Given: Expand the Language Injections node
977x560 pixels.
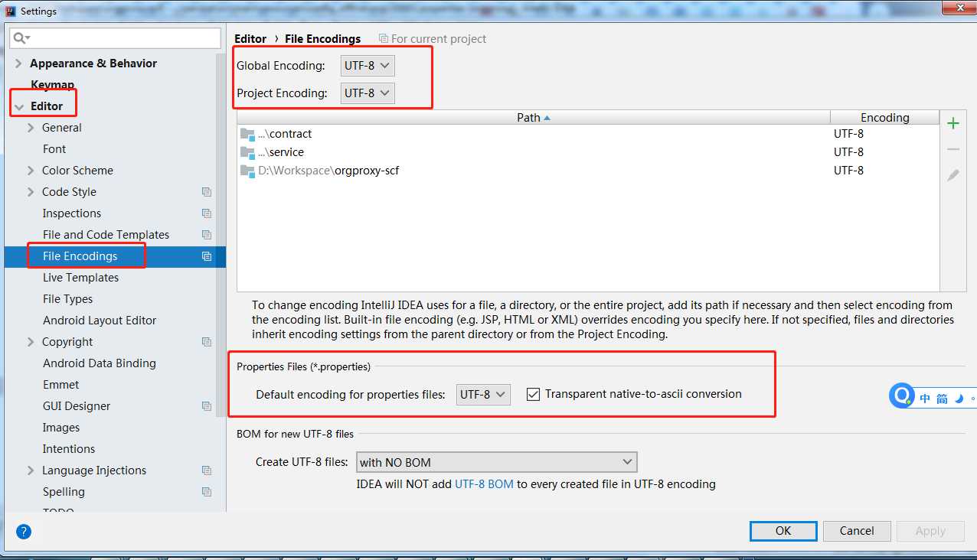Looking at the screenshot, I should (x=31, y=470).
